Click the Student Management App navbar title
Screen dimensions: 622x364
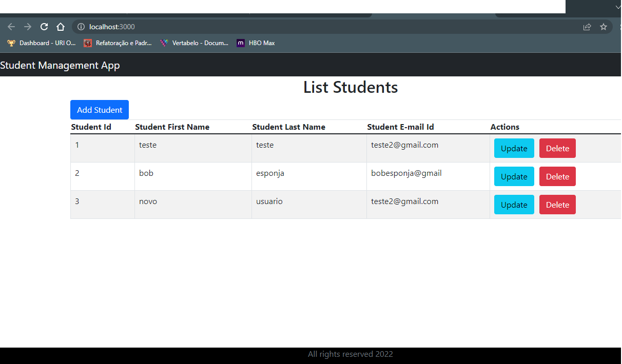click(60, 65)
